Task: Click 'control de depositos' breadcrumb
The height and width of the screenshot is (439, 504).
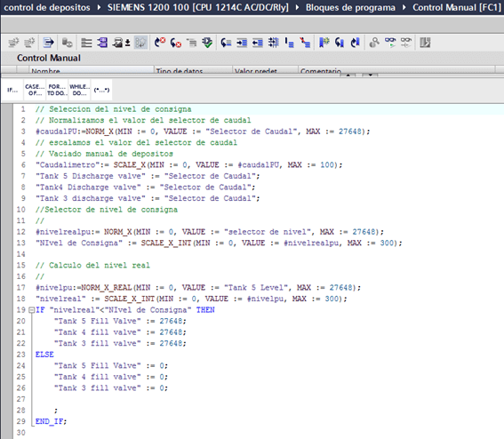Action: pos(47,7)
